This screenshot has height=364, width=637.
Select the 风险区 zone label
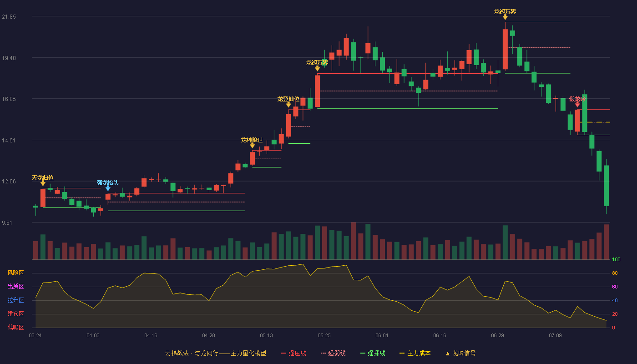tap(15, 273)
